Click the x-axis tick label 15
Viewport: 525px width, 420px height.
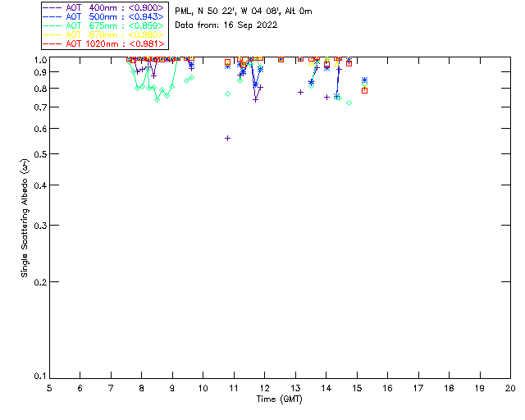point(357,389)
